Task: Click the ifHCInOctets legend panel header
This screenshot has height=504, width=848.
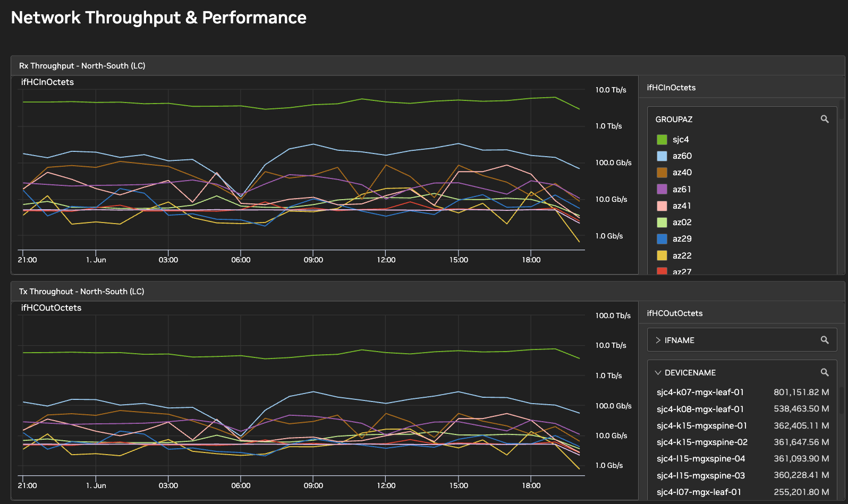Action: tap(671, 88)
